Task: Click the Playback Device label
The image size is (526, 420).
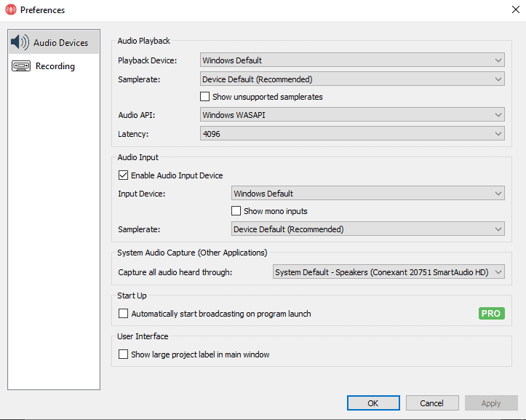Action: [x=147, y=60]
